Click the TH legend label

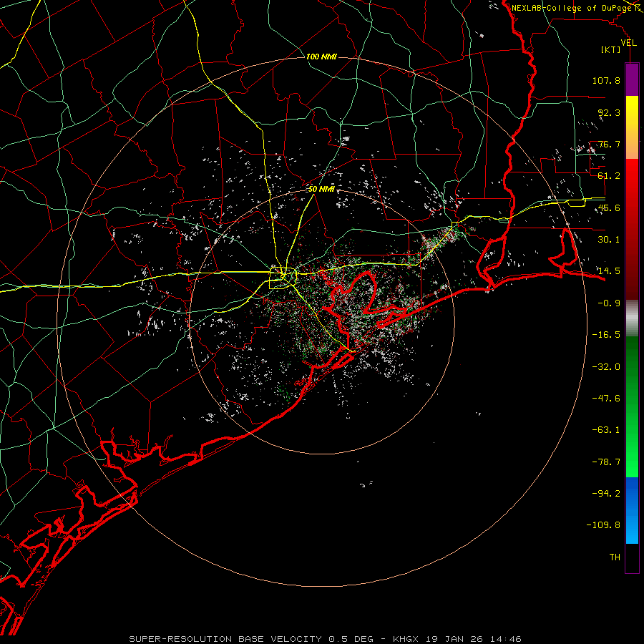tap(615, 557)
